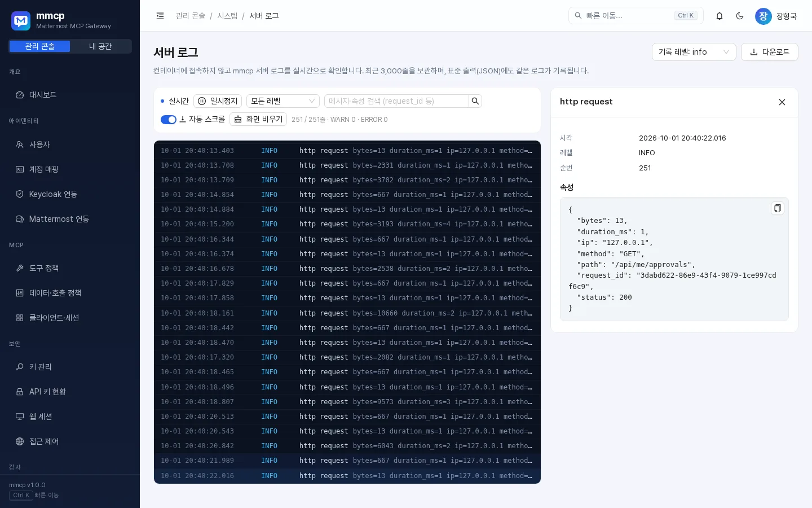Select log row with bytes=10660
The image size is (812, 508).
click(347, 313)
